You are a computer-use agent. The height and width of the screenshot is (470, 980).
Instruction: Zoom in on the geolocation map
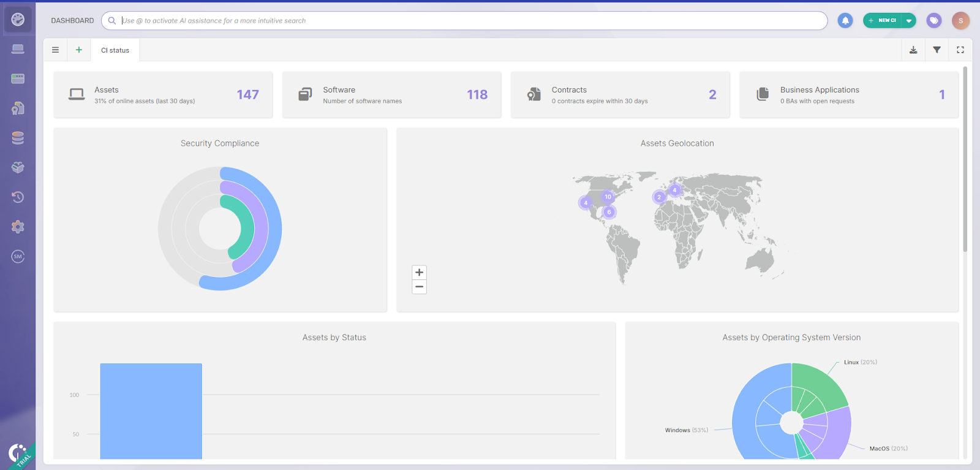pyautogui.click(x=420, y=273)
